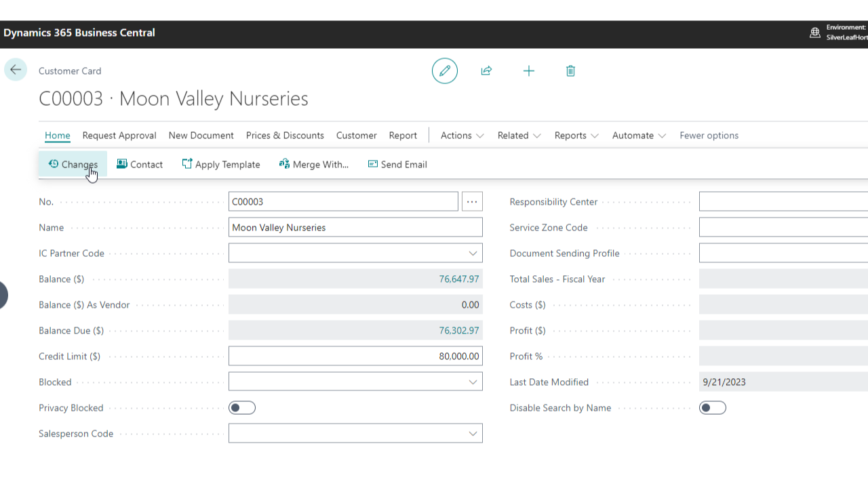The height and width of the screenshot is (488, 868).
Task: Open Balance ($) value 76,647.97
Action: click(x=459, y=279)
